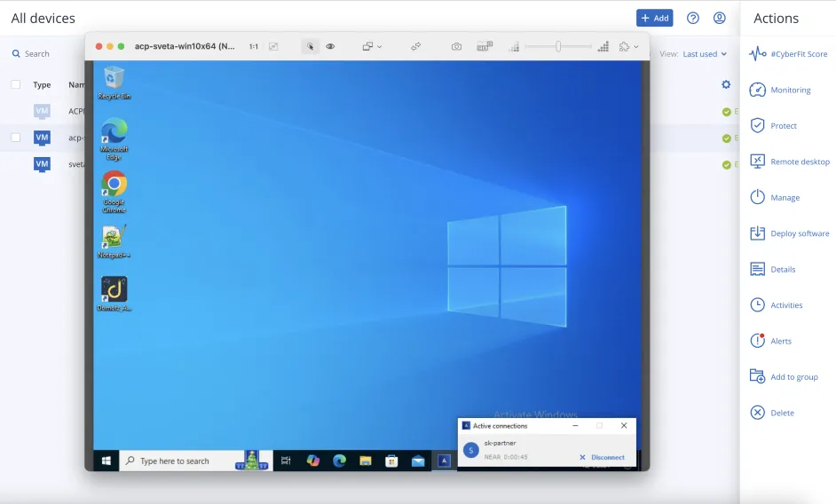Open the help question mark icon

click(693, 18)
